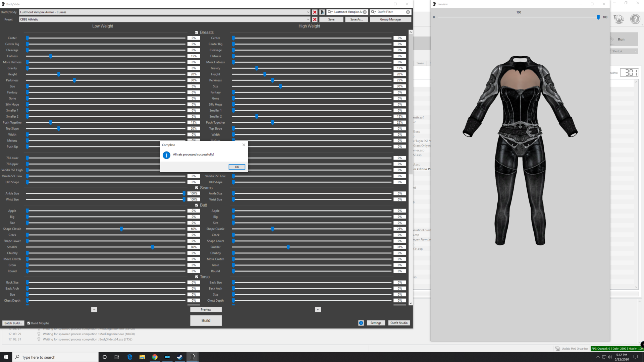Viewport: 644px width, 362px height.
Task: Click the Windows taskbar search box
Action: coord(55,357)
